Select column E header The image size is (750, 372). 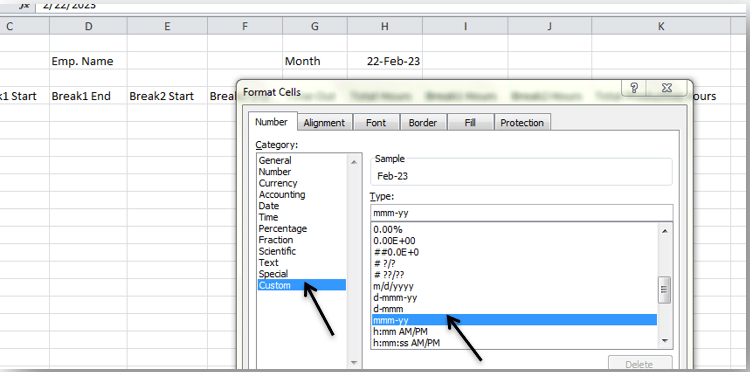167,26
